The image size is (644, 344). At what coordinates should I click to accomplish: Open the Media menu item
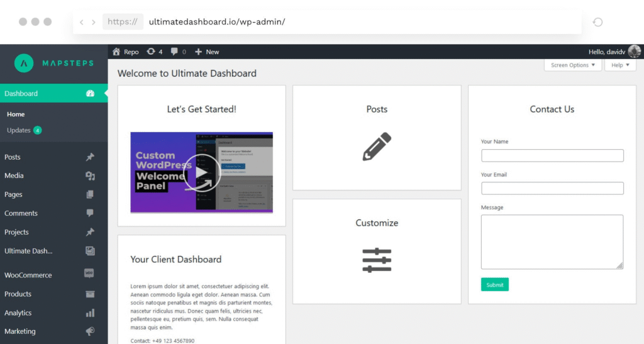14,175
